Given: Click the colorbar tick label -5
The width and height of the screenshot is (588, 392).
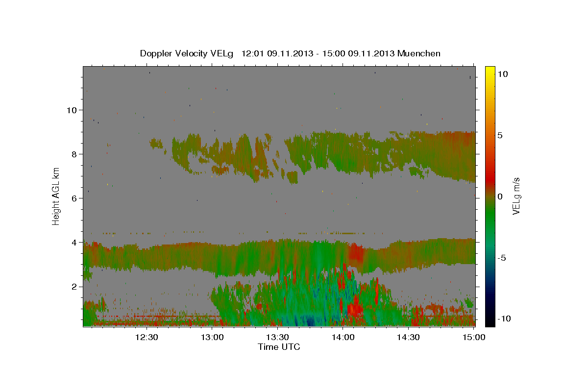Looking at the screenshot, I should point(502,258).
